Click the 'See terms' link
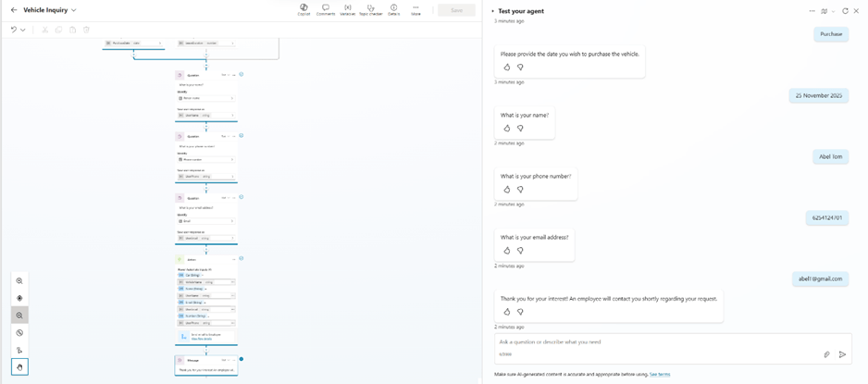 [x=660, y=374]
